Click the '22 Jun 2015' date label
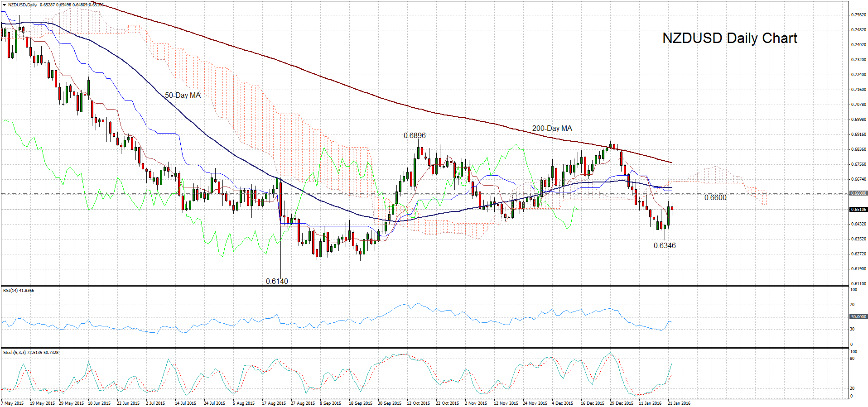The width and height of the screenshot is (868, 407). coord(128,403)
